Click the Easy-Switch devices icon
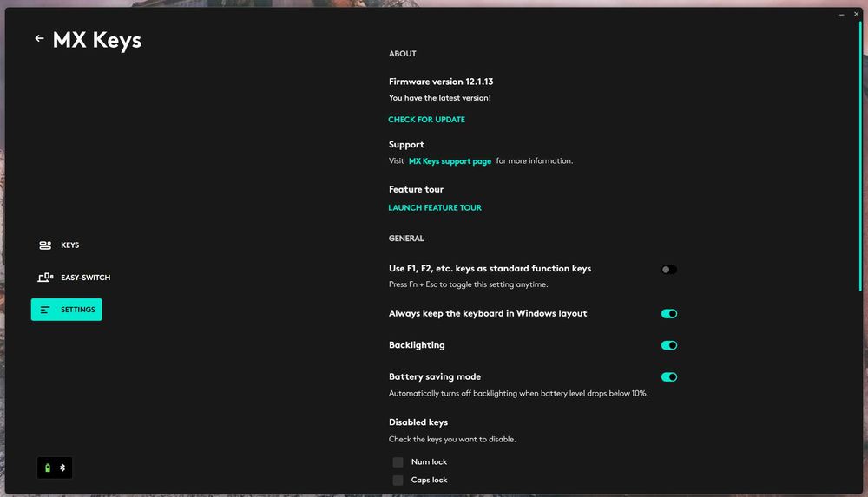Image resolution: width=868 pixels, height=497 pixels. 45,278
